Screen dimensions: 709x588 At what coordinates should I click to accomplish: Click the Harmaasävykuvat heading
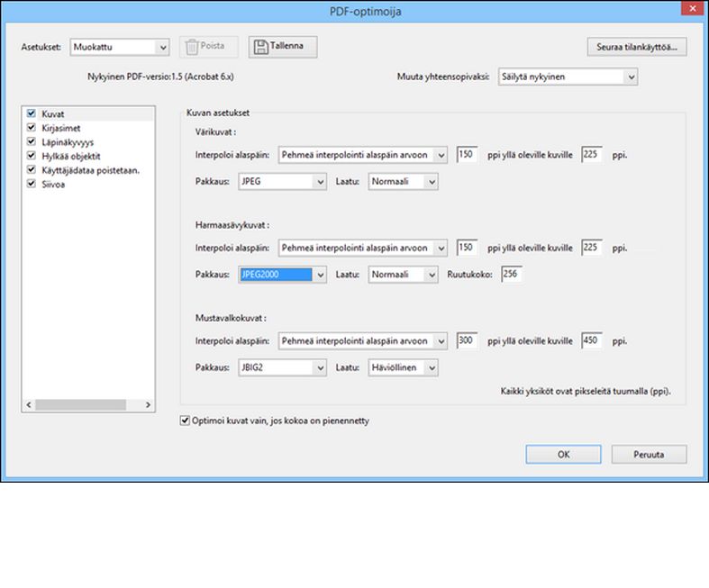pos(232,225)
